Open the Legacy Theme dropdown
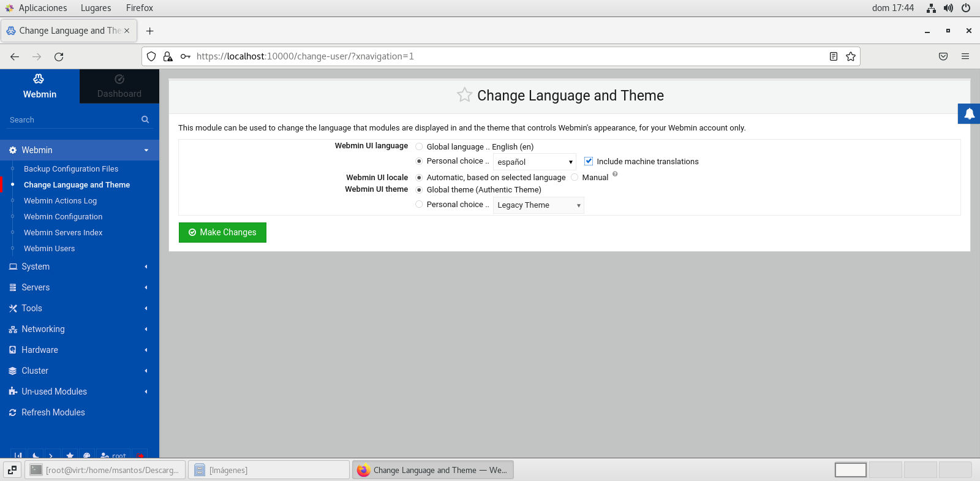This screenshot has width=980, height=481. (538, 205)
